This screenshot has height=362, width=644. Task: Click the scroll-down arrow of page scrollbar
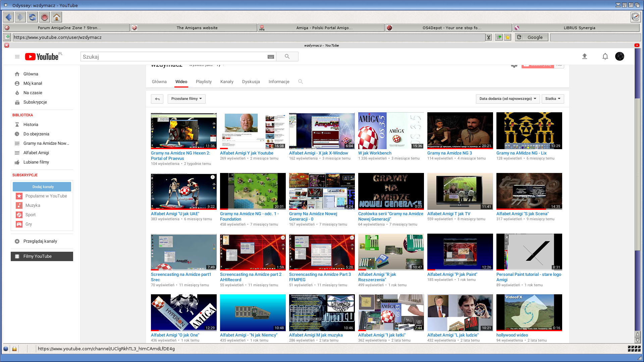coord(638,340)
